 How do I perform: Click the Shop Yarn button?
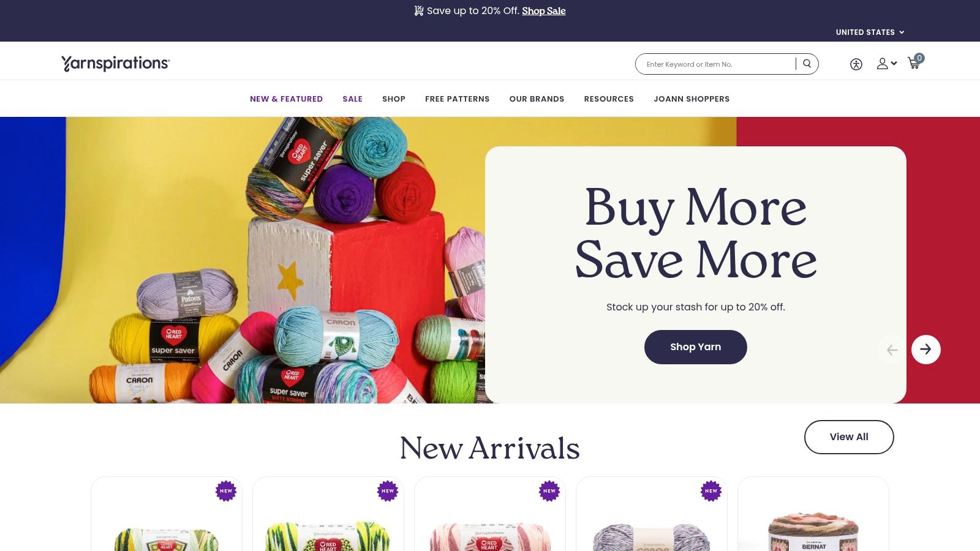(695, 347)
